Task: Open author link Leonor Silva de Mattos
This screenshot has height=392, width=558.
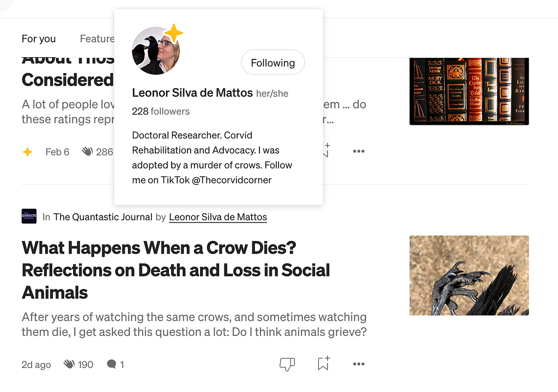Action: [x=218, y=217]
